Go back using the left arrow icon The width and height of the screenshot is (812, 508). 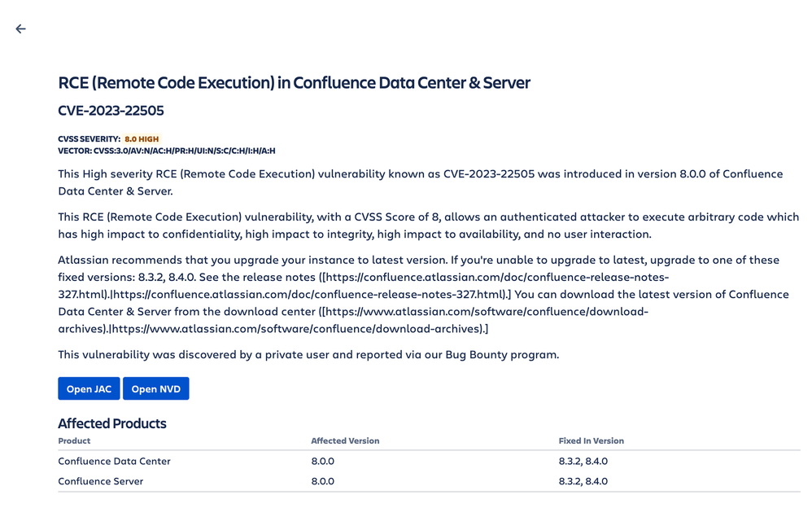coord(20,29)
